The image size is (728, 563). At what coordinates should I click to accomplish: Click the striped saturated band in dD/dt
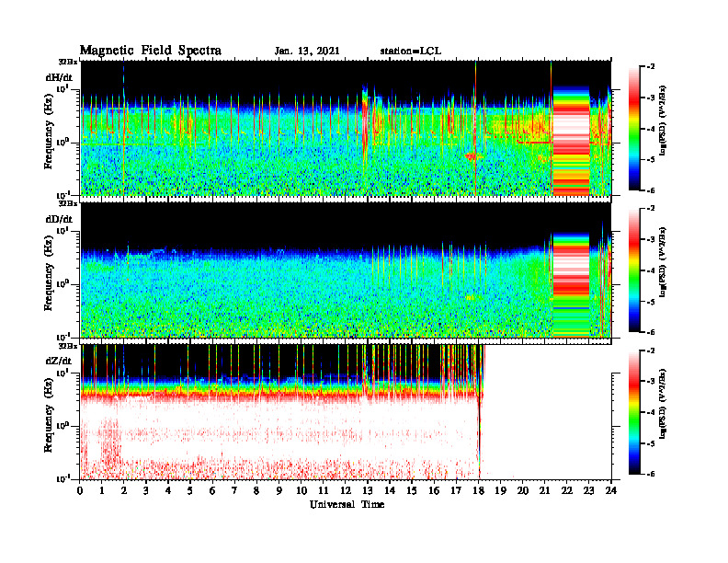click(571, 284)
